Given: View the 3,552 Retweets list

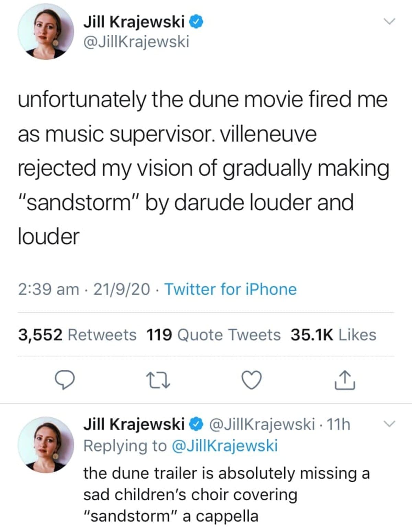Looking at the screenshot, I should 77,335.
